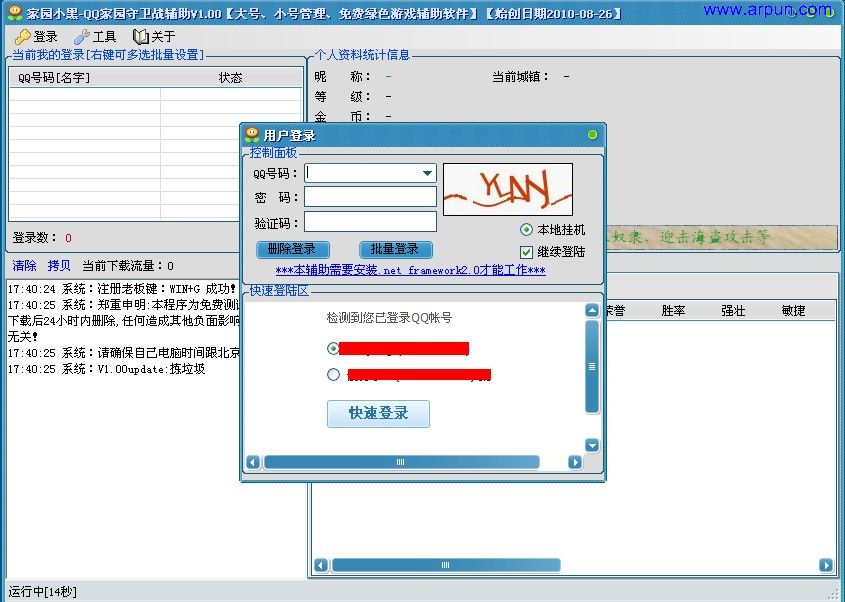Expand the QQ号码 dropdown arrow
Image resolution: width=845 pixels, height=602 pixels.
pos(427,174)
